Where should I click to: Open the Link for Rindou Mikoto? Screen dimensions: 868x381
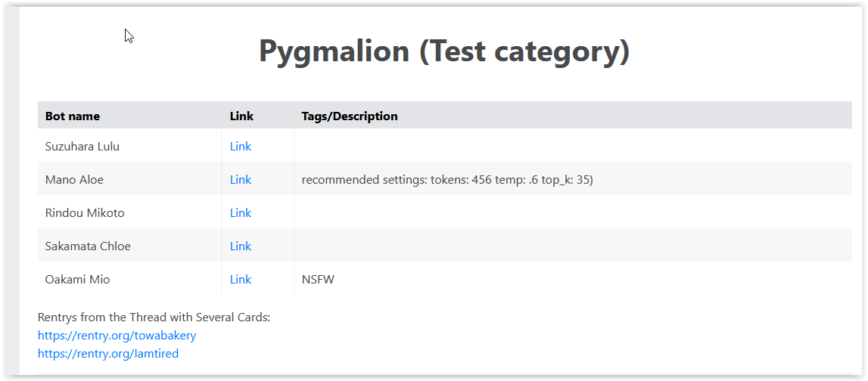[241, 213]
